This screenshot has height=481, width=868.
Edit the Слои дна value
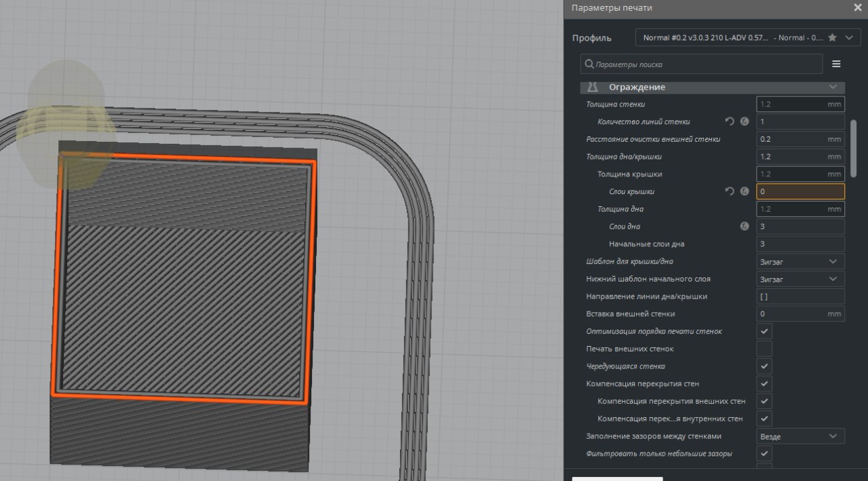coord(800,227)
